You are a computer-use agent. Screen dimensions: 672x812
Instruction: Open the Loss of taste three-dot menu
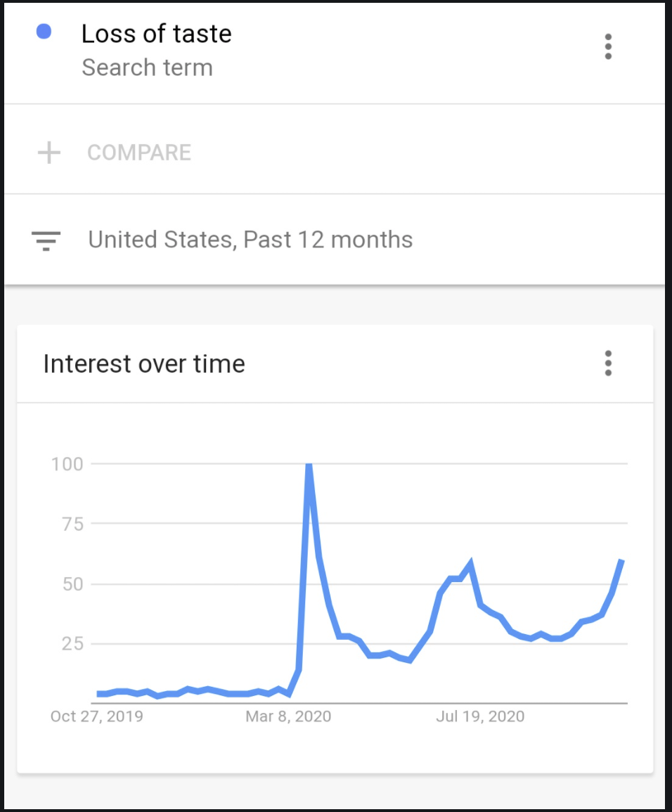coord(608,46)
